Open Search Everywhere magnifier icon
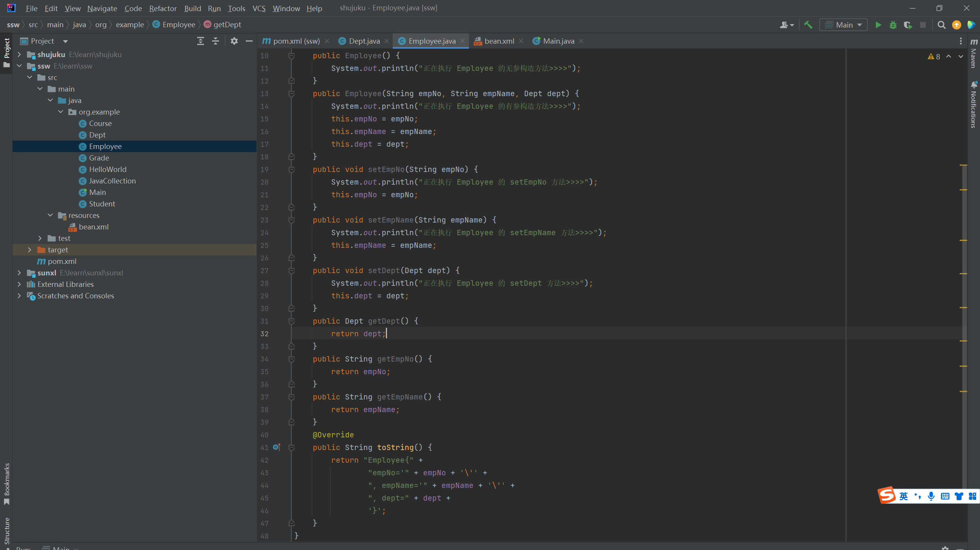 point(941,25)
